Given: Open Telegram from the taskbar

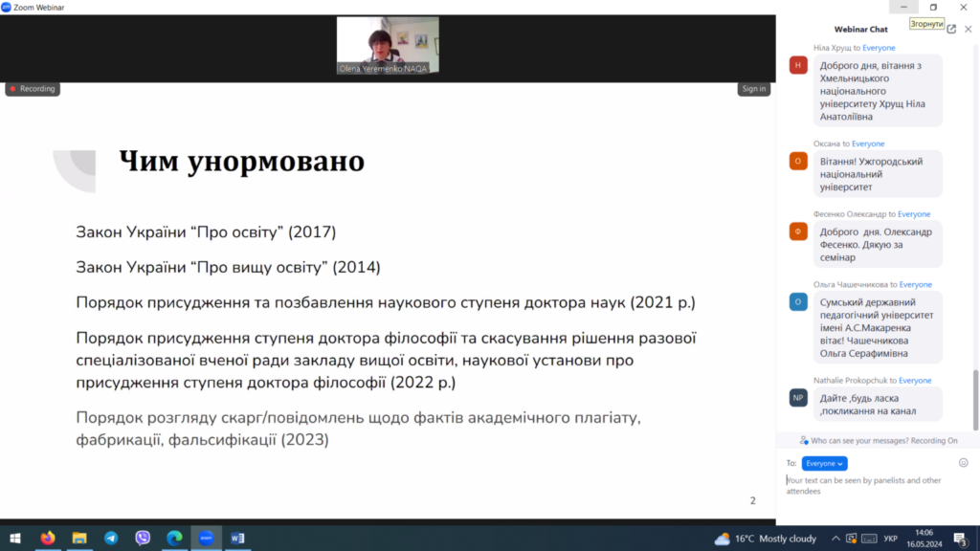Looking at the screenshot, I should (x=111, y=539).
